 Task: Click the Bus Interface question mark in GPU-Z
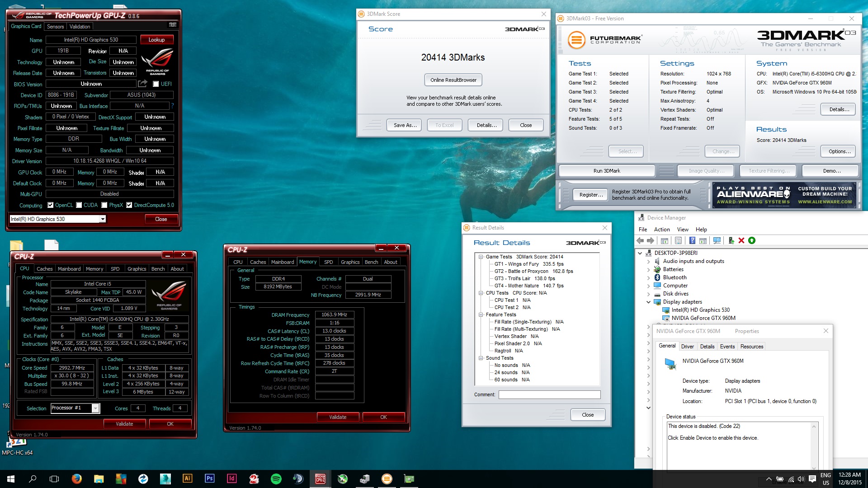tap(172, 106)
